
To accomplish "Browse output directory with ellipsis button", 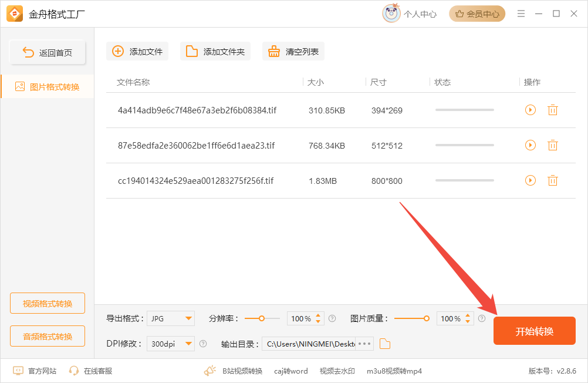I will 364,344.
